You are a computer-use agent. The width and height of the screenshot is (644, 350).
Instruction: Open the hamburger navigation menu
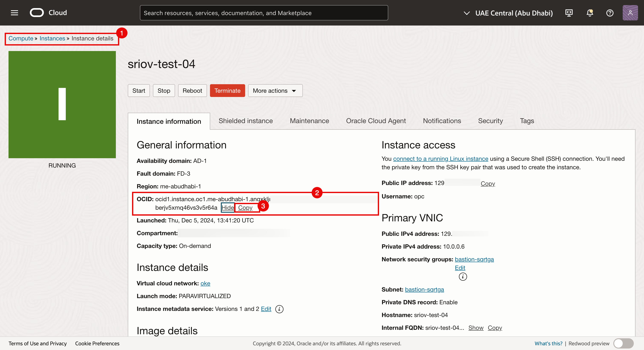click(14, 13)
